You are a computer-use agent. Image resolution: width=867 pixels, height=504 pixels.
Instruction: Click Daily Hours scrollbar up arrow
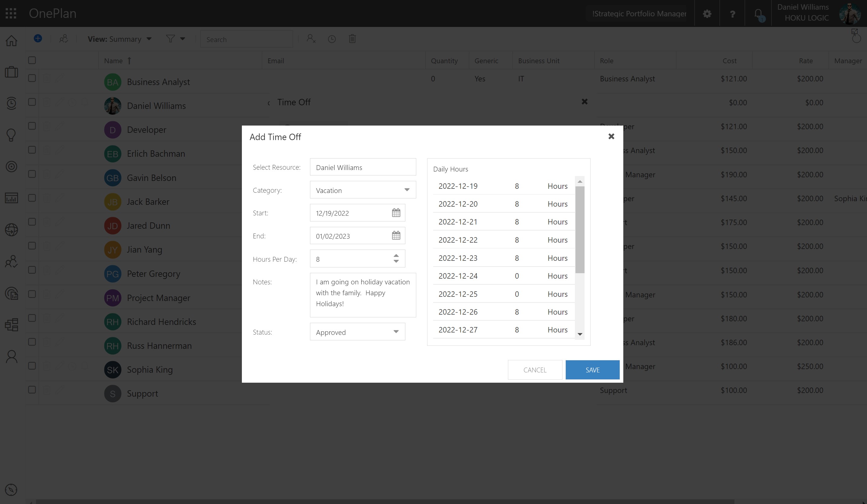click(x=580, y=182)
